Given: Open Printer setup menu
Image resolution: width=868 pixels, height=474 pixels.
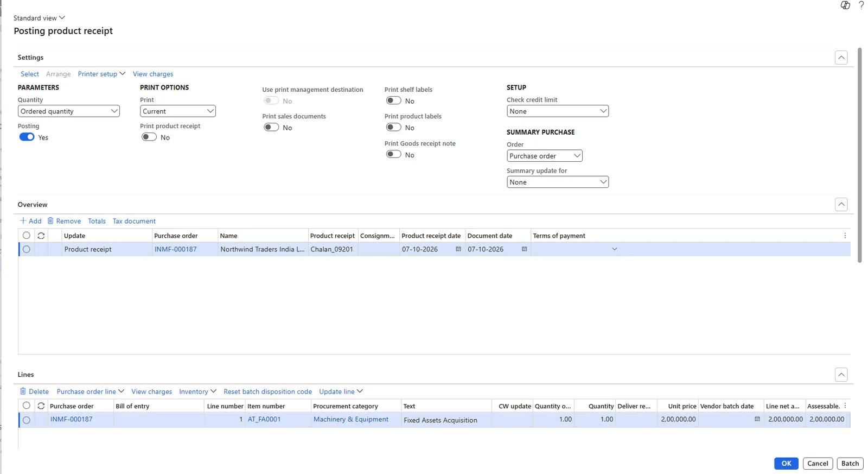Looking at the screenshot, I should [x=101, y=74].
